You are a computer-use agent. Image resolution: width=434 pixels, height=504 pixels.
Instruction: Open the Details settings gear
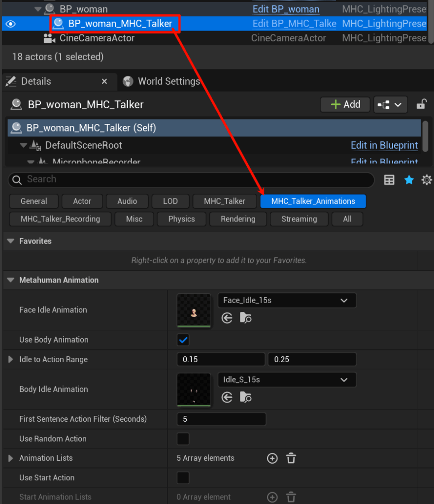427,180
